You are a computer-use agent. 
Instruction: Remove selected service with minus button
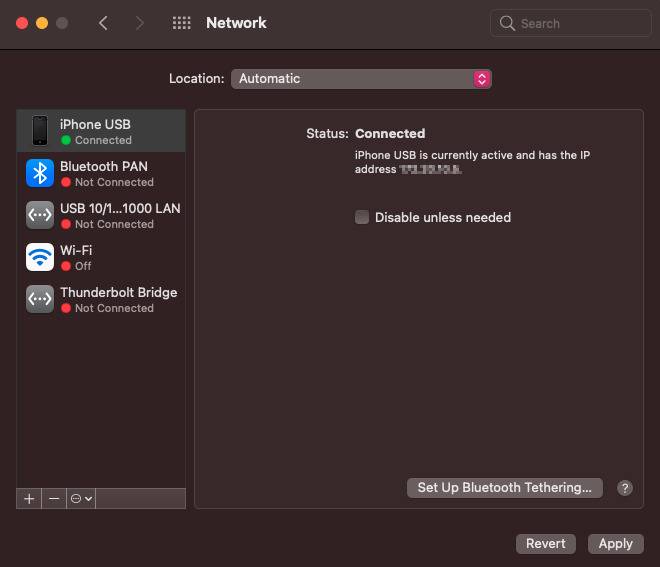[54, 498]
